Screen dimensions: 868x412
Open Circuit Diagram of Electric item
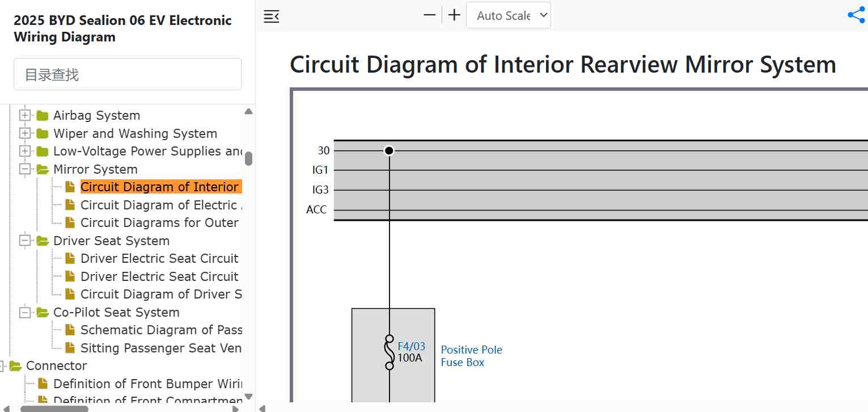click(x=160, y=205)
